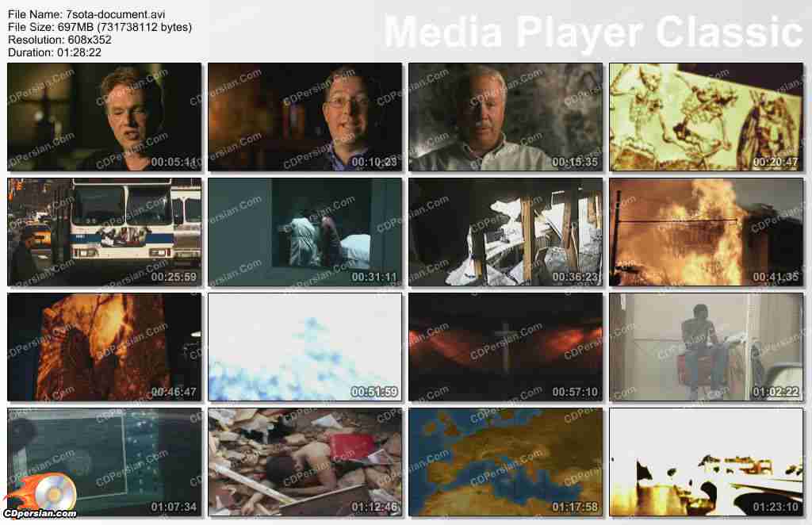Select the frame of man with glasses at 00:10:23
The height and width of the screenshot is (525, 812).
coord(305,117)
